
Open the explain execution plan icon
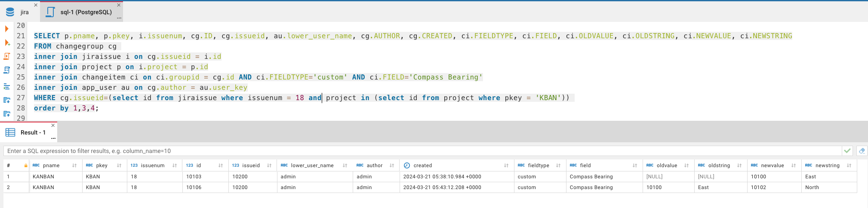tap(7, 70)
